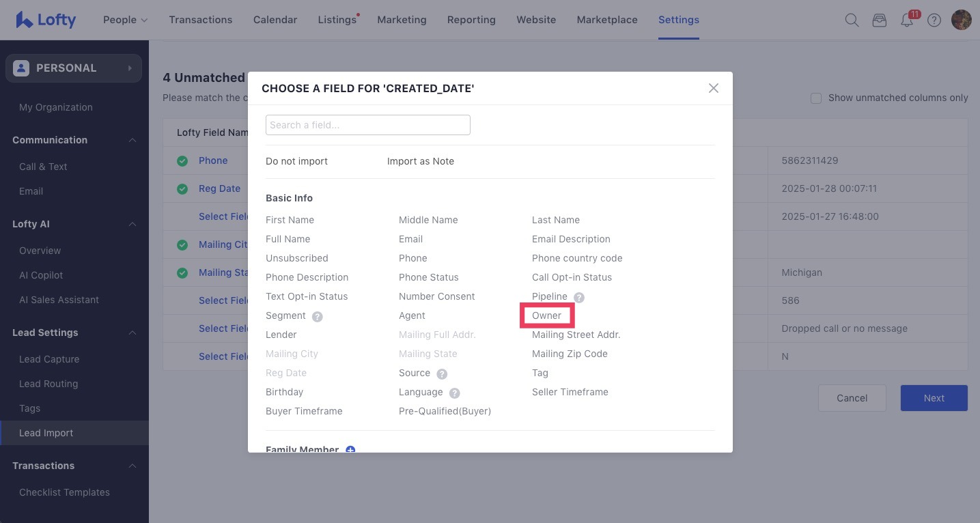
Task: Click green check beside Mailing State row
Action: [182, 272]
